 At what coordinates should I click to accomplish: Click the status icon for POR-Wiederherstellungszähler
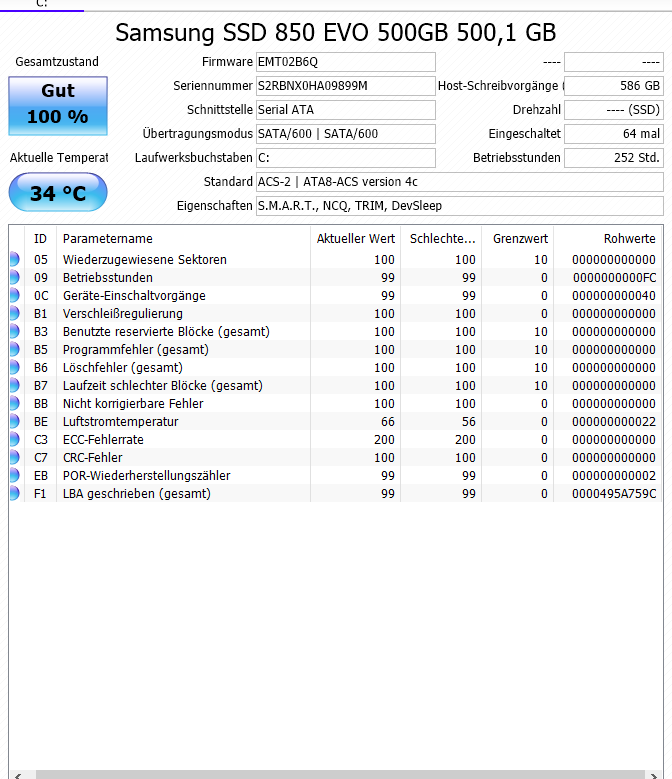(x=14, y=475)
